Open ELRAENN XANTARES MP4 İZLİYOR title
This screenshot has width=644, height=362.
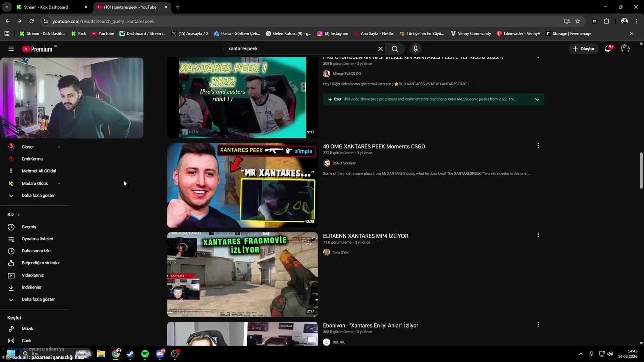click(365, 236)
